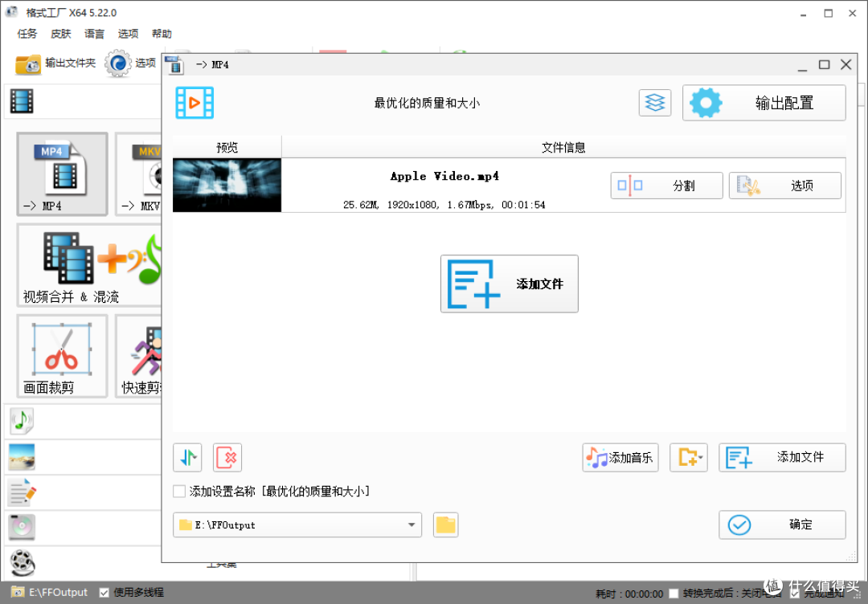Open the 帮助 menu
Viewport: 868px width, 604px height.
click(x=162, y=34)
